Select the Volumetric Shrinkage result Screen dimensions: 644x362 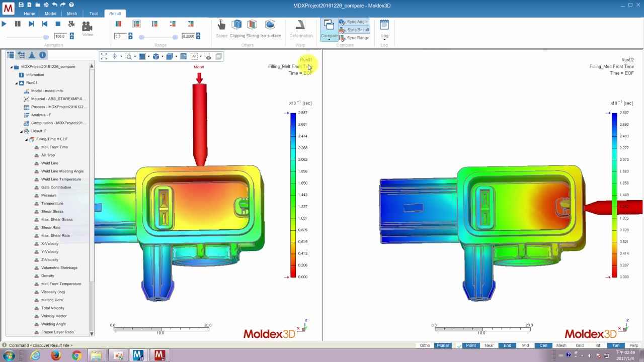coord(59,267)
